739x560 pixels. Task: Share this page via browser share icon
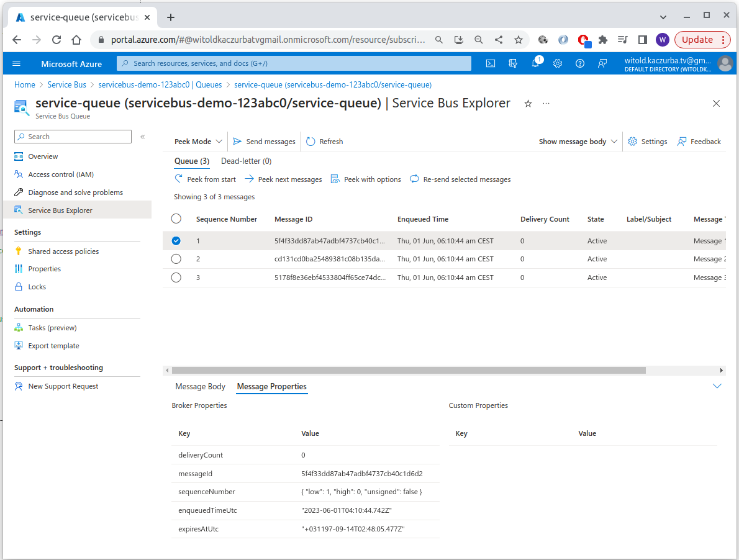(x=498, y=40)
